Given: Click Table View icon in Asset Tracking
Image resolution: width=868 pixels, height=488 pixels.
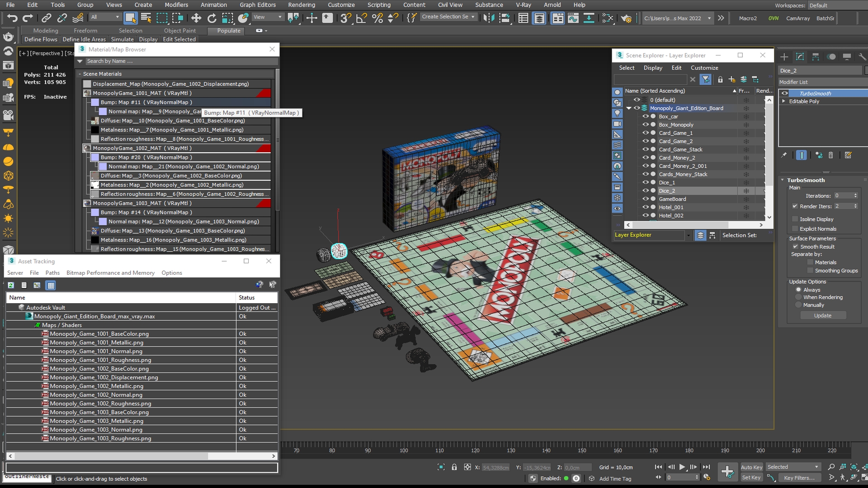Looking at the screenshot, I should point(51,285).
